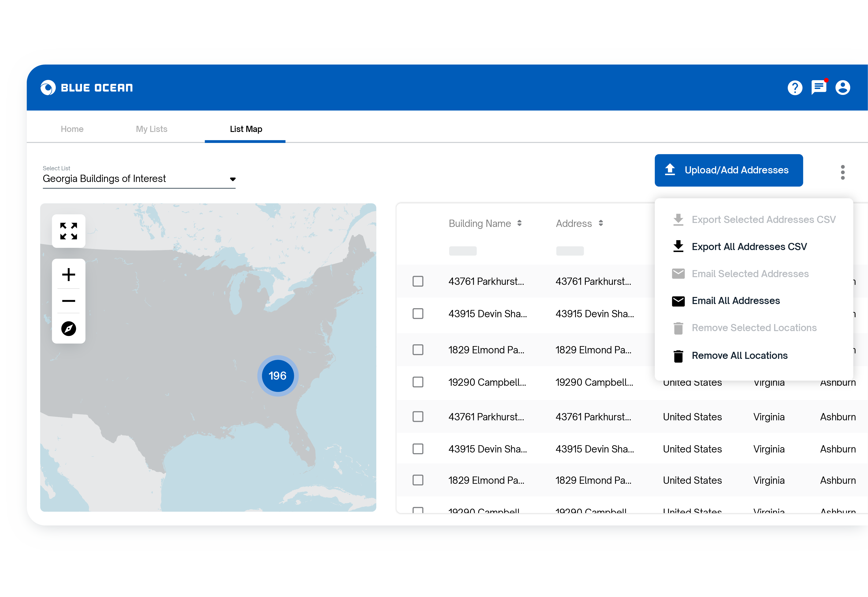Select Remove All Locations option
This screenshot has height=597, width=868.
(x=739, y=355)
